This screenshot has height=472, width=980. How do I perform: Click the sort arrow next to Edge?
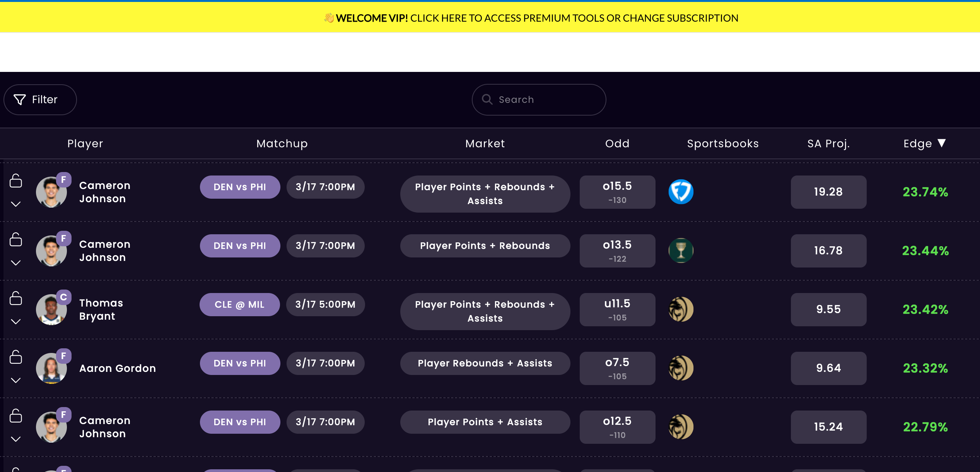pos(942,143)
